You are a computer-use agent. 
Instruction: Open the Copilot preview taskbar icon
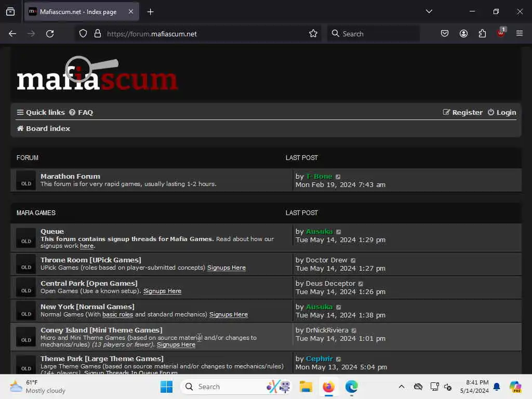515,387
